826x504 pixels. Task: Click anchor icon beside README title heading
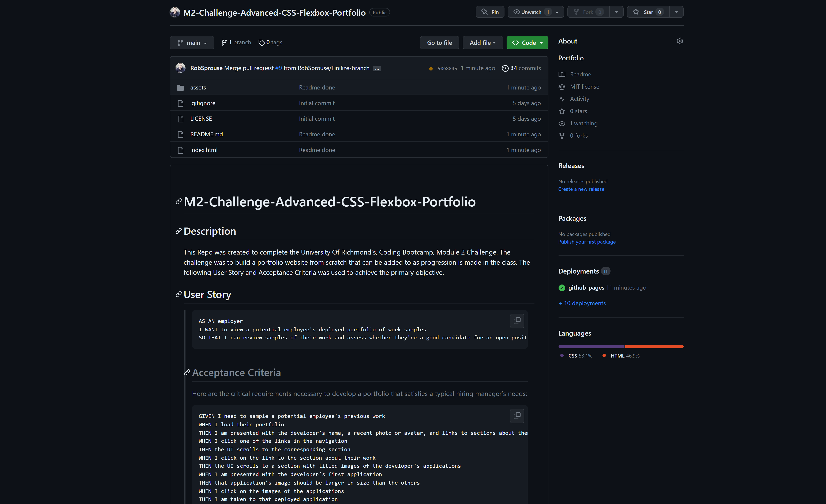[178, 201]
